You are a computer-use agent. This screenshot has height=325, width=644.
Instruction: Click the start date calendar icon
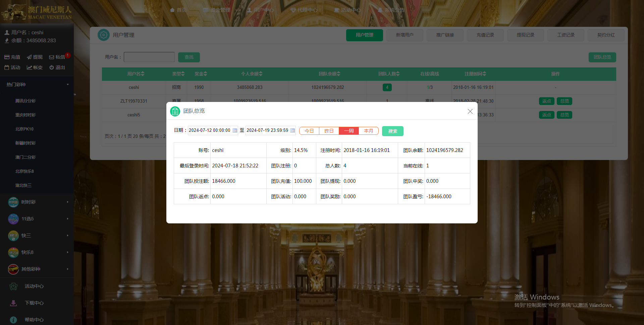click(x=235, y=130)
